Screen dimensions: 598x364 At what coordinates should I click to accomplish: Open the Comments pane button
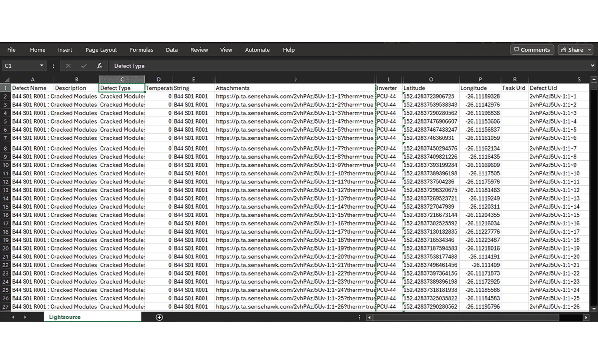pyautogui.click(x=532, y=50)
